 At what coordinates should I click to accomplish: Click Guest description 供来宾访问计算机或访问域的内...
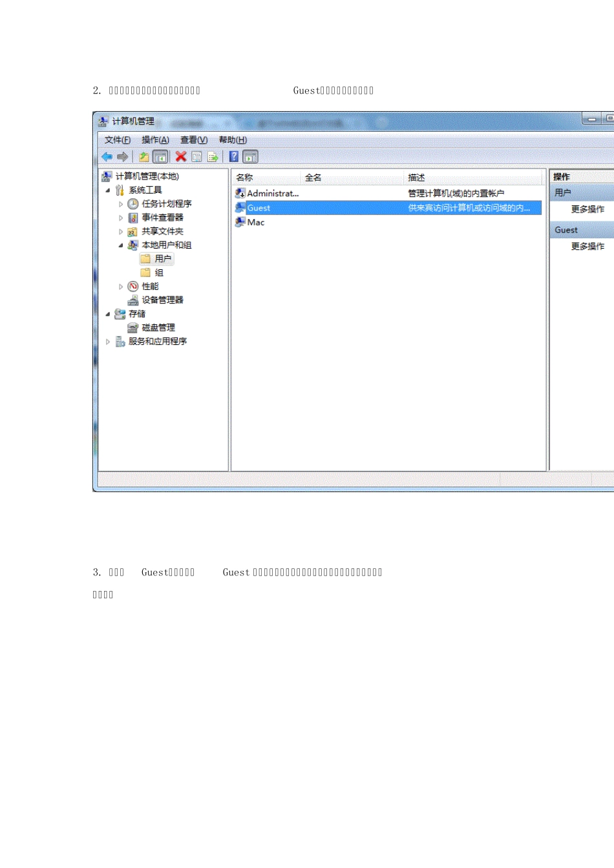(x=469, y=208)
